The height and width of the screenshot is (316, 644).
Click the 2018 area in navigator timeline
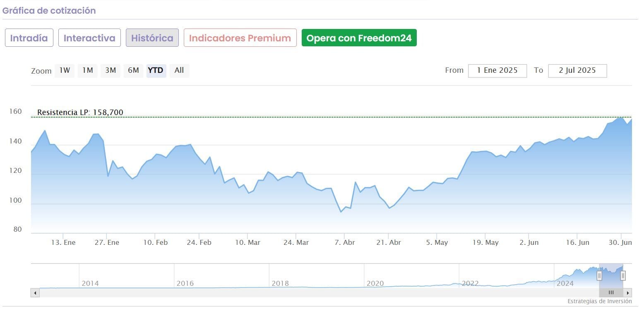(280, 283)
